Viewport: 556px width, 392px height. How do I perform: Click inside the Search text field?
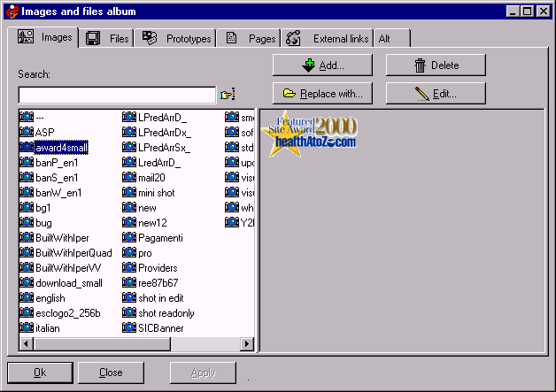(x=117, y=95)
